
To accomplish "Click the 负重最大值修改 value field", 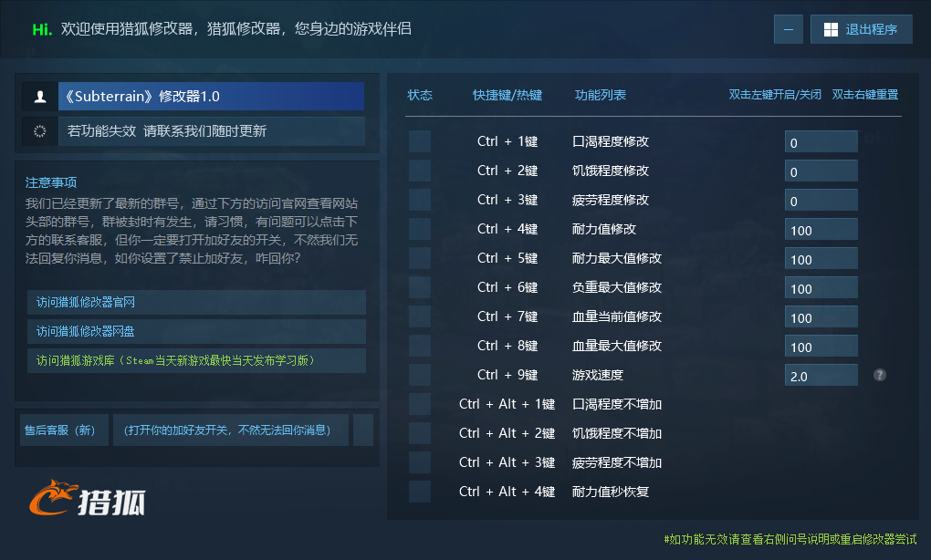I will [x=821, y=287].
